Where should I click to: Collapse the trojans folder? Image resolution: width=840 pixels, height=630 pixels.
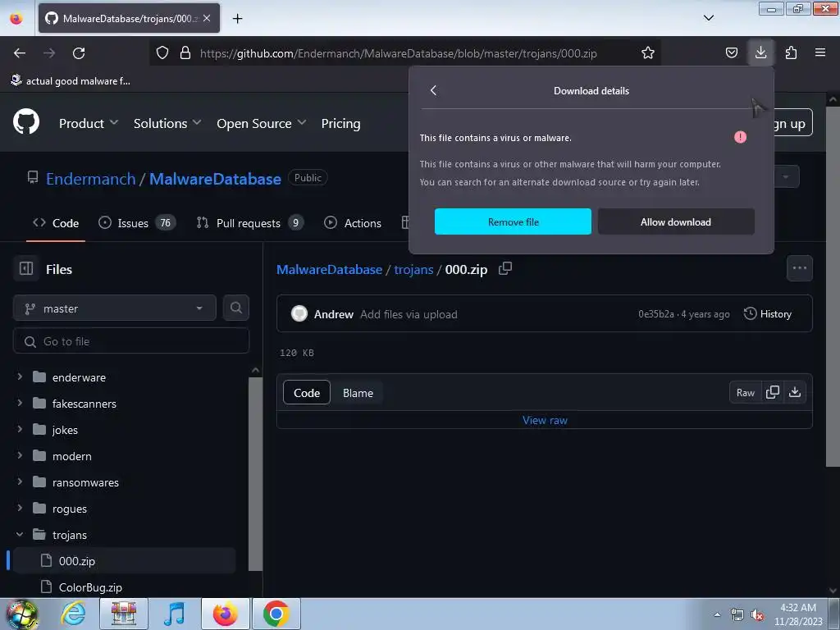[20, 535]
